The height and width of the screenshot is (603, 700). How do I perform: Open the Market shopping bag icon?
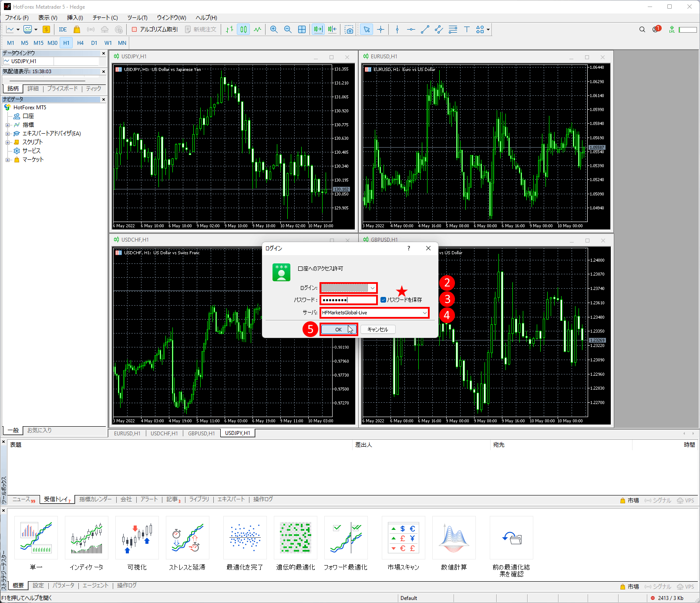click(x=77, y=30)
